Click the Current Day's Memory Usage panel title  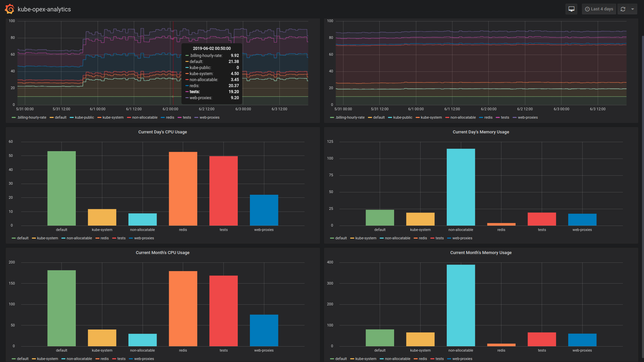481,132
